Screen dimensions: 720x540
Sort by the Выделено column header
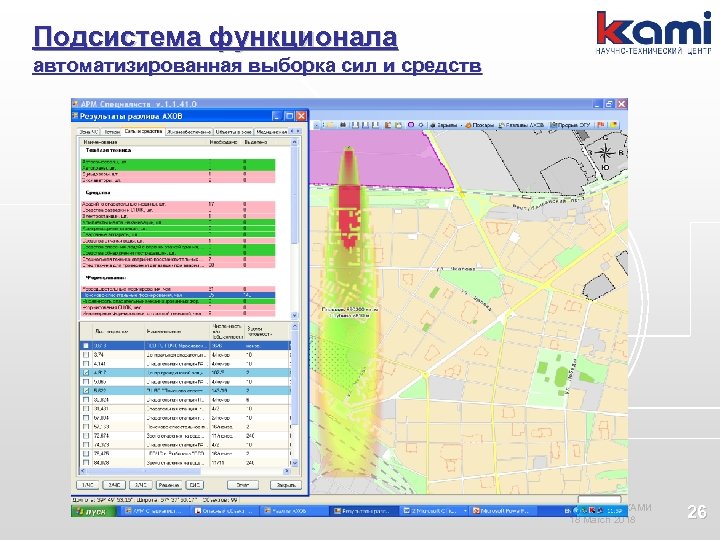[255, 142]
